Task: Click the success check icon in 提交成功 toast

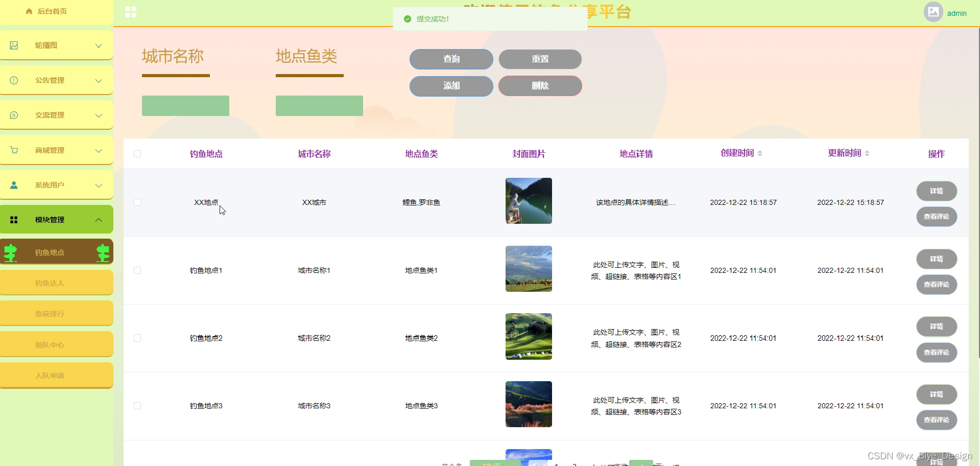Action: click(x=408, y=19)
